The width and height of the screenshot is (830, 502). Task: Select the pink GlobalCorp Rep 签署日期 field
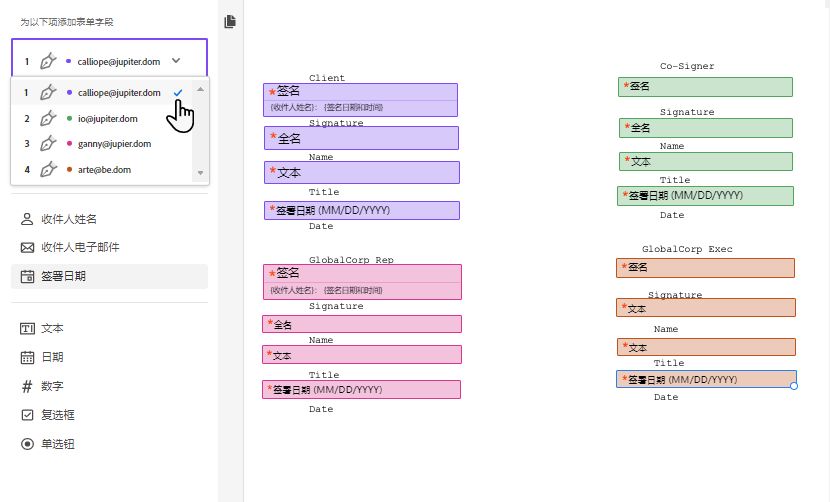pos(362,390)
